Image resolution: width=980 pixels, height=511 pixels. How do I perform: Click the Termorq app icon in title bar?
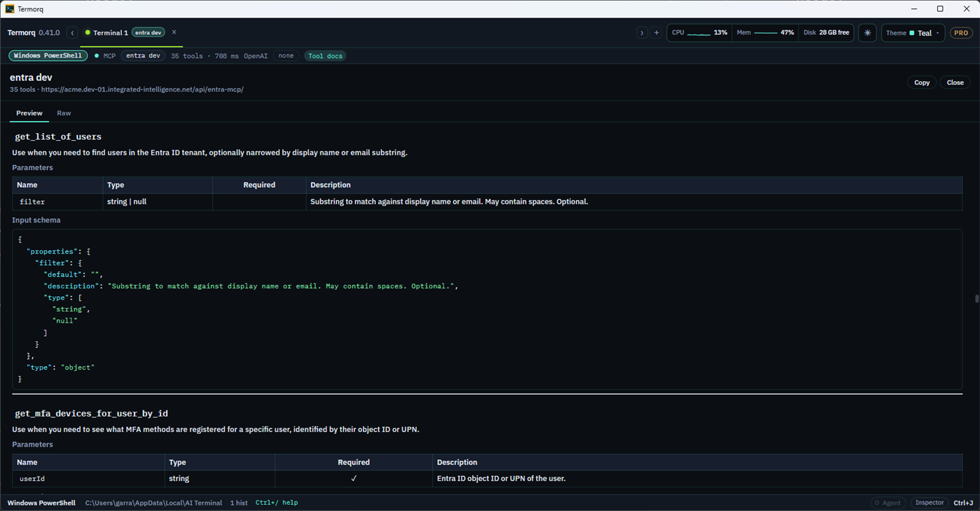10,9
